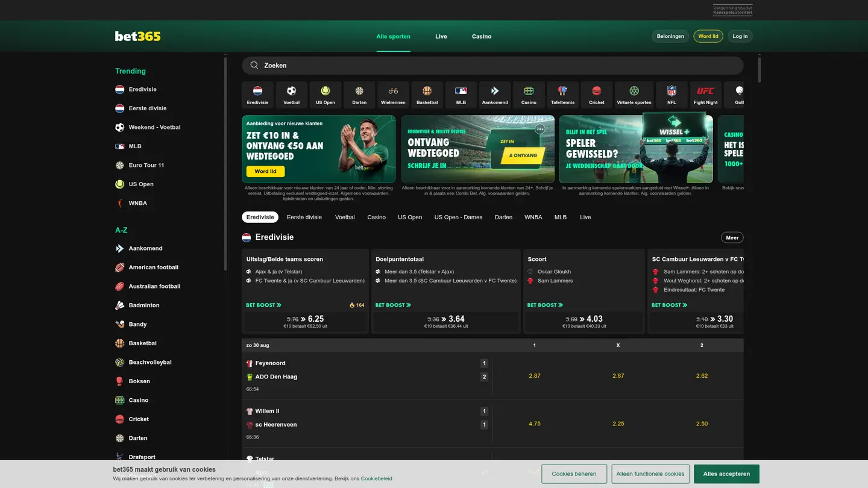Select the 6.25 boosted odds
Screen dimensions: 868x488
click(x=305, y=322)
